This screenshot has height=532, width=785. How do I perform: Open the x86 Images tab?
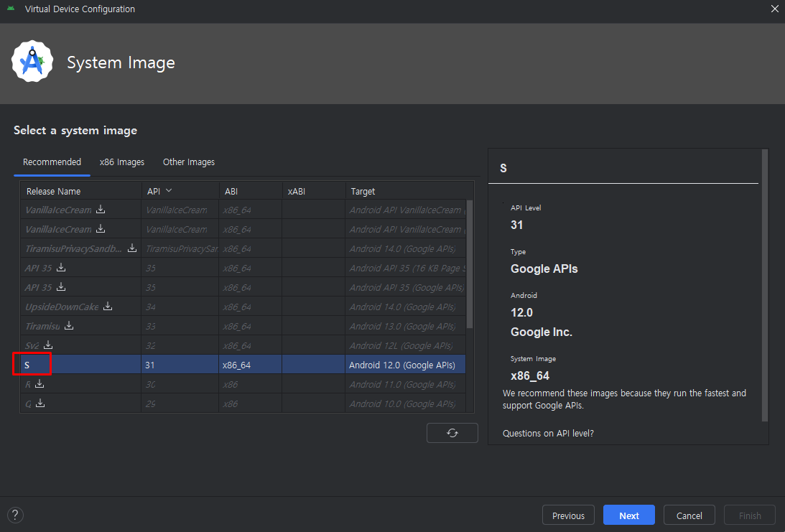pyautogui.click(x=121, y=162)
